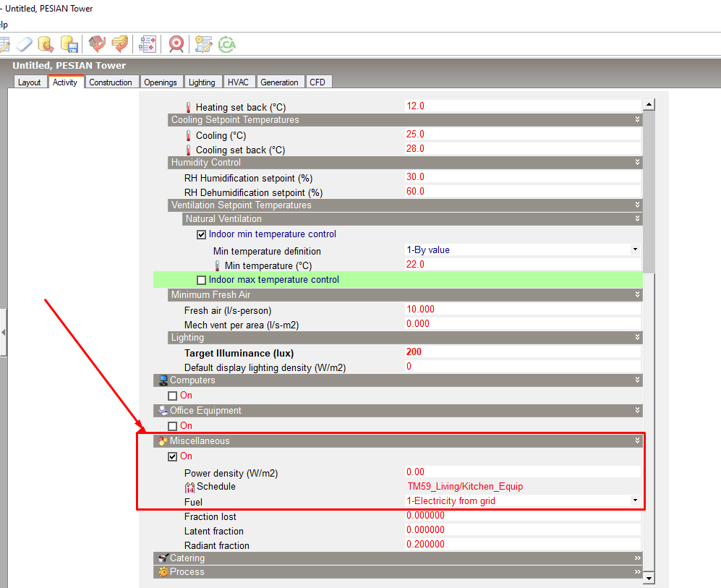The height and width of the screenshot is (588, 721).
Task: Switch to the CFD tab
Action: click(317, 82)
